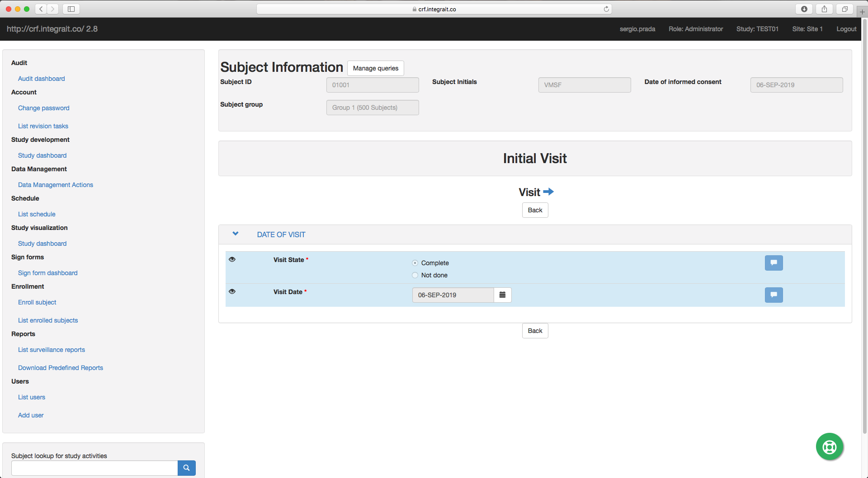Collapse the DATE OF VISIT section
Screen dimensions: 868x478
pos(235,234)
